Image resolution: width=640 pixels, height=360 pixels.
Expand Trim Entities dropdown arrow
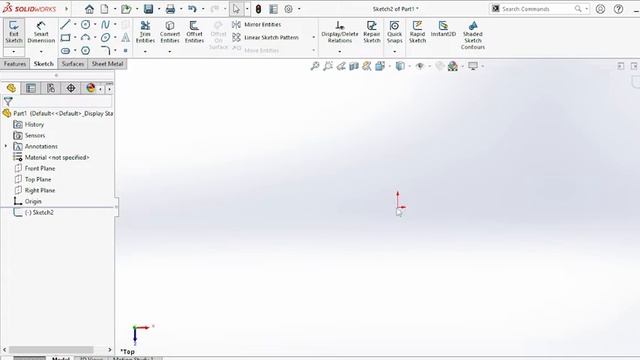[145, 51]
